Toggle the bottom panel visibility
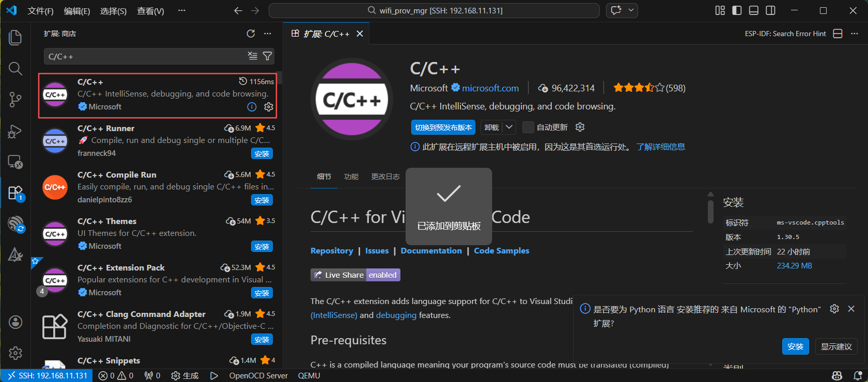 754,10
